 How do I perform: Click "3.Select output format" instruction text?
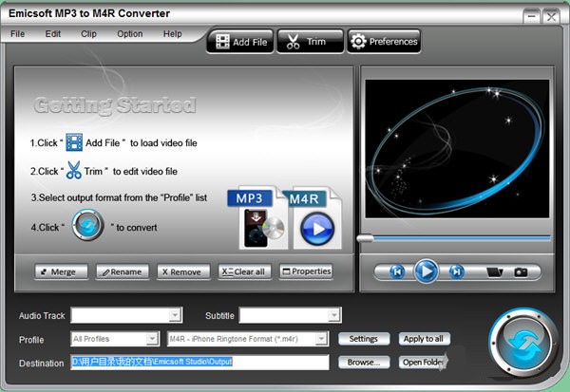pyautogui.click(x=119, y=197)
